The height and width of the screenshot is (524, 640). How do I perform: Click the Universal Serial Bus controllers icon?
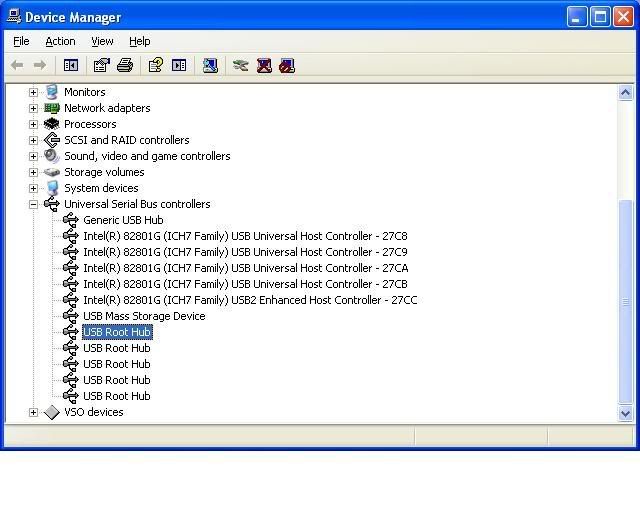pyautogui.click(x=52, y=204)
